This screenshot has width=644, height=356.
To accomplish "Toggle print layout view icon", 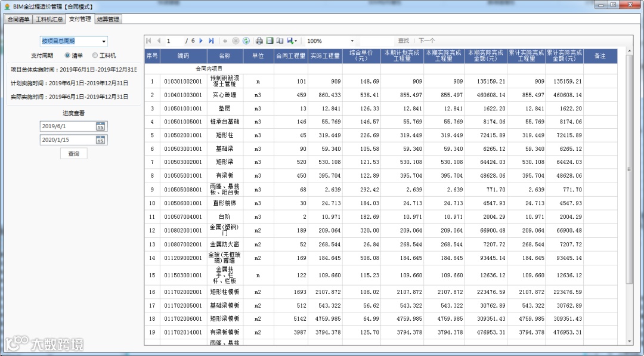I will (x=270, y=41).
